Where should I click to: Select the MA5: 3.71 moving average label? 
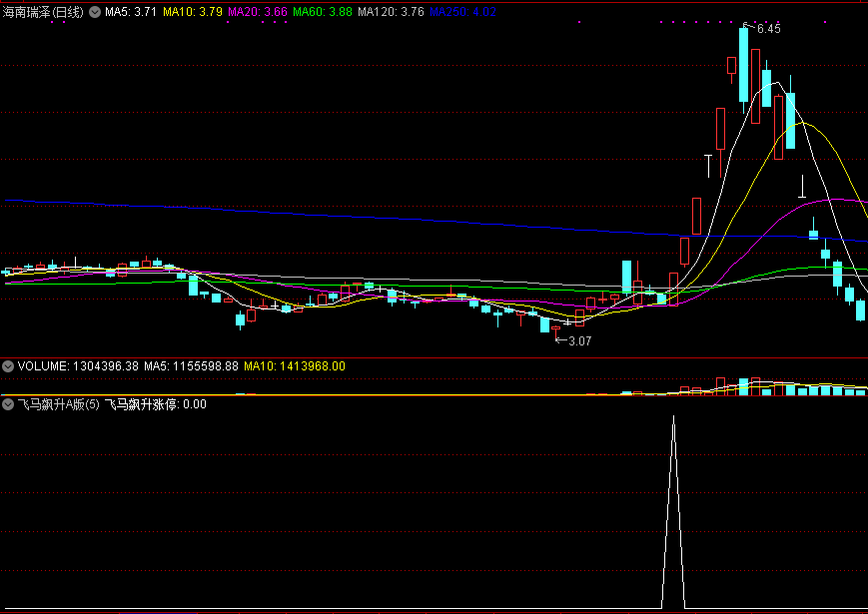pyautogui.click(x=131, y=12)
